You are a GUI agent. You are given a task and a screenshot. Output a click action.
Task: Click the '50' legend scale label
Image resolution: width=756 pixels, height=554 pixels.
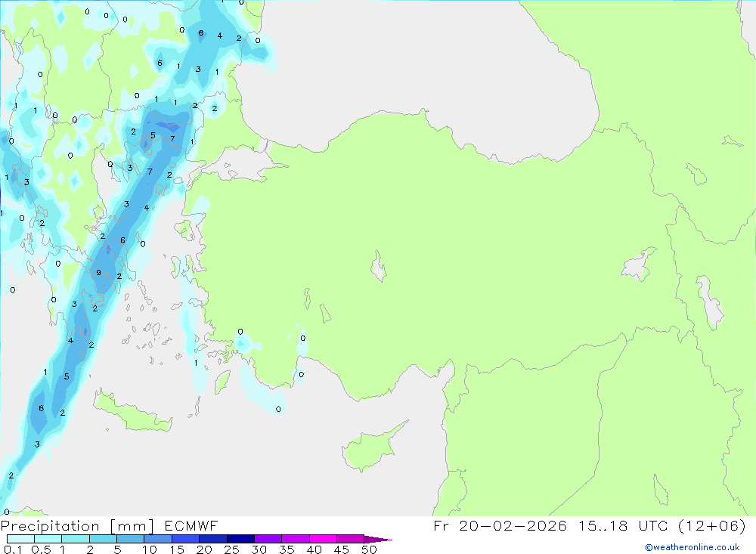point(370,549)
